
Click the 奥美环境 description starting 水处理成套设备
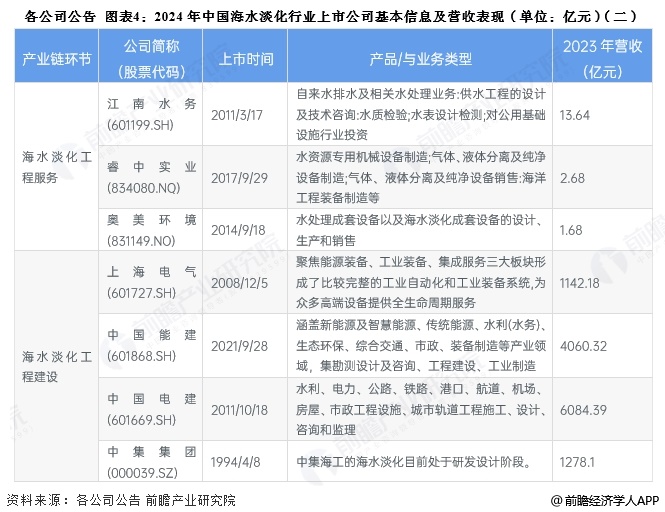[419, 230]
